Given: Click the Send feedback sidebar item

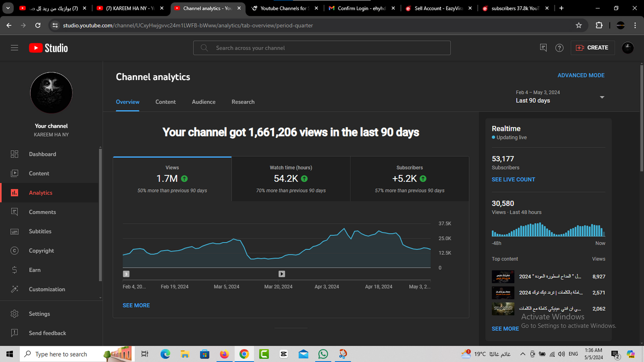Looking at the screenshot, I should [x=47, y=333].
